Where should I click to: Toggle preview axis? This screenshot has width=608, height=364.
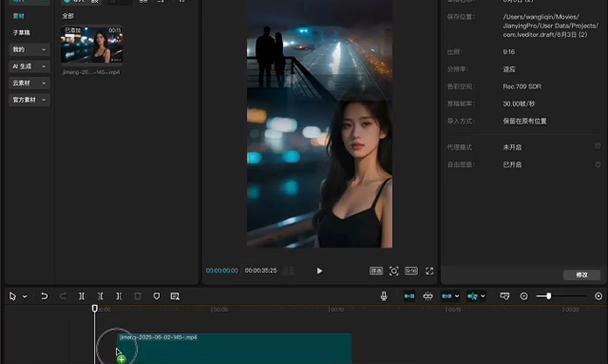pos(473,296)
